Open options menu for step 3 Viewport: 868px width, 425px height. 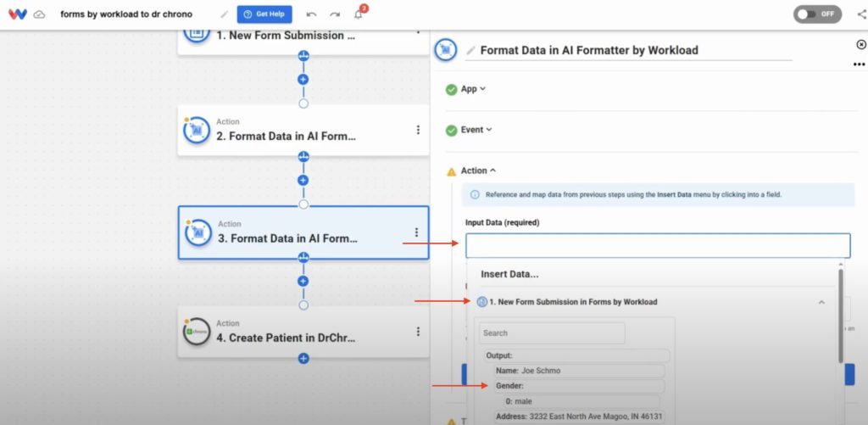(x=417, y=232)
